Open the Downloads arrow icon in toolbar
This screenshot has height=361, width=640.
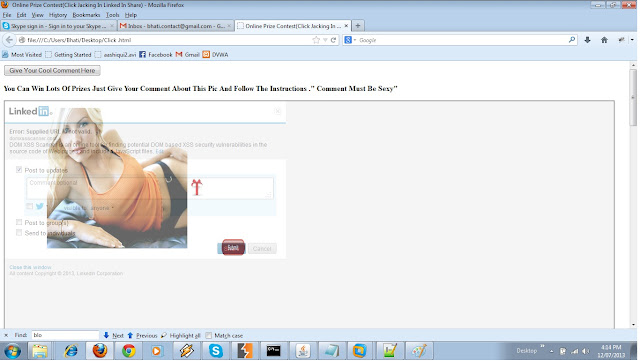[x=587, y=40]
